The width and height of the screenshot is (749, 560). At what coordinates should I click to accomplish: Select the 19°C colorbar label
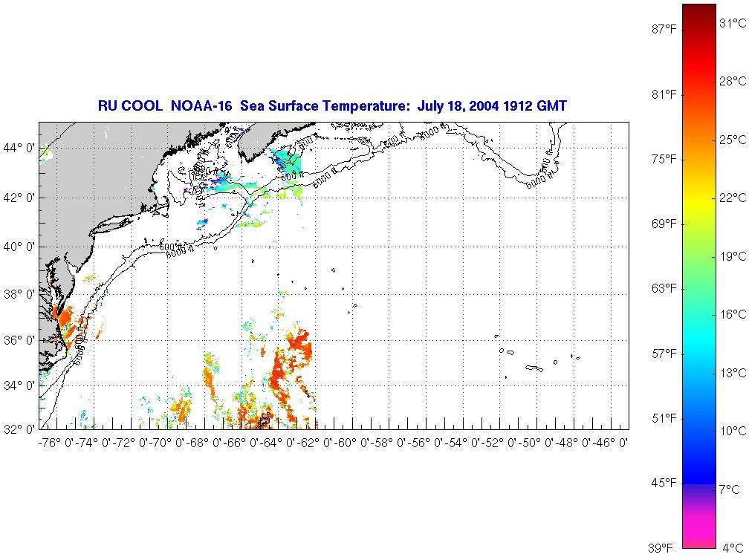733,256
